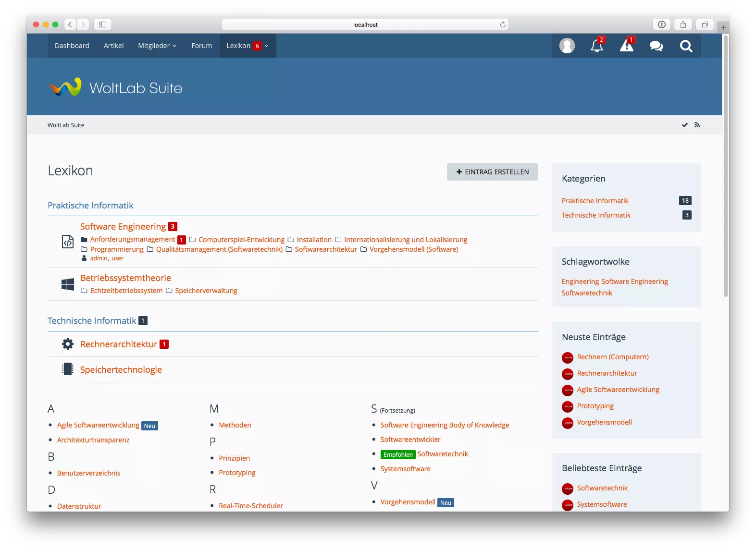The image size is (756, 550).
Task: Mark all entries read checkmark icon
Action: (x=684, y=125)
